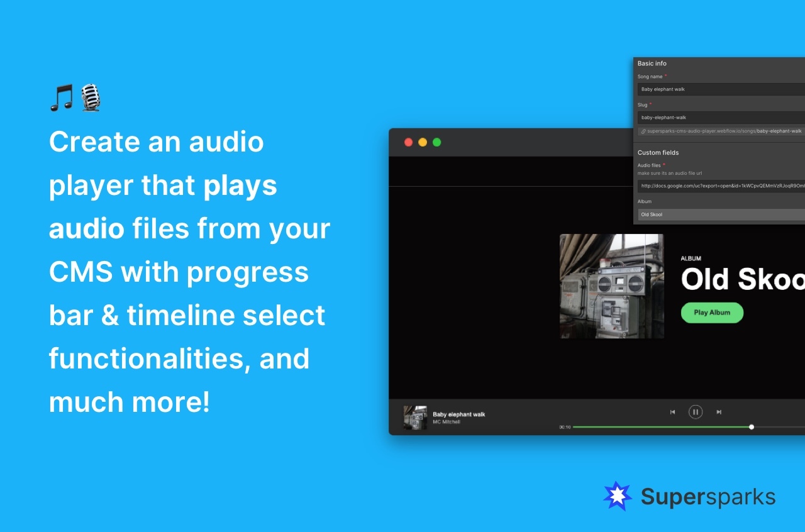Image resolution: width=805 pixels, height=532 pixels.
Task: Click the green fullscreen window button
Action: click(x=437, y=142)
